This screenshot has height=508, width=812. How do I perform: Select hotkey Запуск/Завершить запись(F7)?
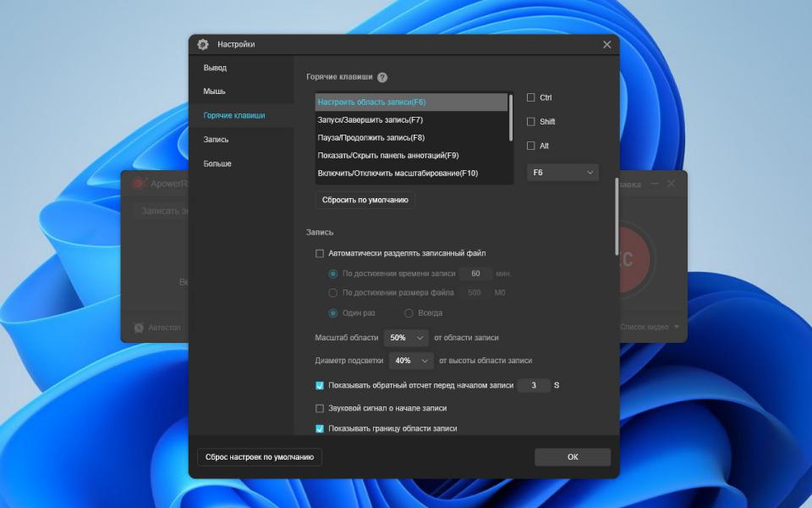[412, 119]
